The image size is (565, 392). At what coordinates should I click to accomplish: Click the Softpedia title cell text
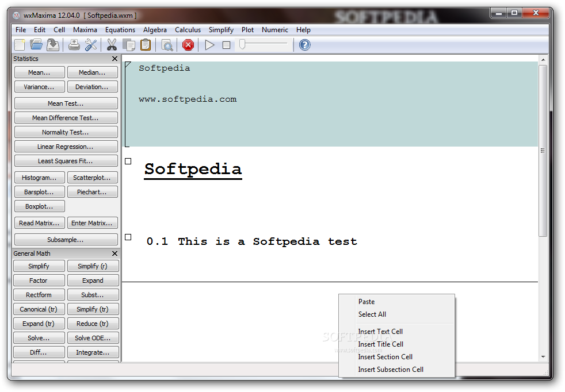click(x=193, y=169)
